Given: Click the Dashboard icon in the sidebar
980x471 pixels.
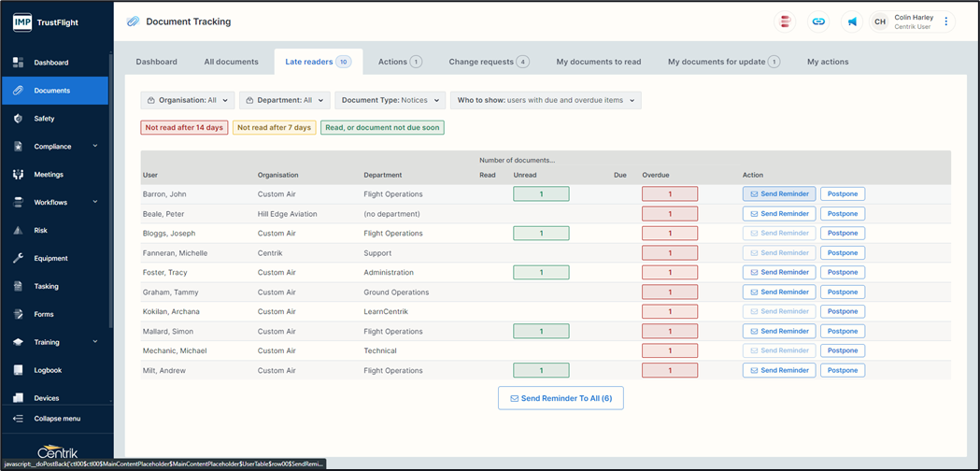Looking at the screenshot, I should click(18, 63).
